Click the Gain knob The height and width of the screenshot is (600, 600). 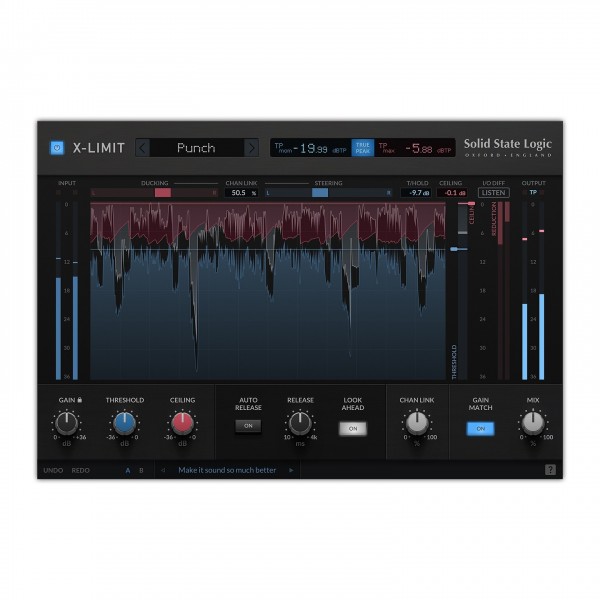[67, 423]
